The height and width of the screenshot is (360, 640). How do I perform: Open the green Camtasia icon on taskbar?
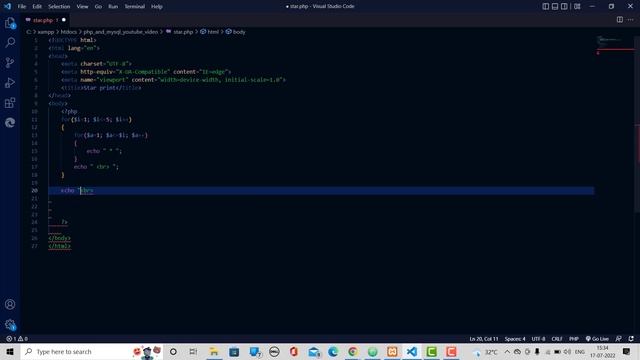coord(431,351)
